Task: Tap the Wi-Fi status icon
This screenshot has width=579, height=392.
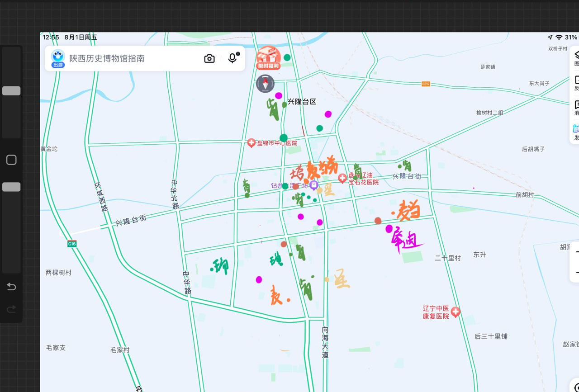Action: point(559,37)
